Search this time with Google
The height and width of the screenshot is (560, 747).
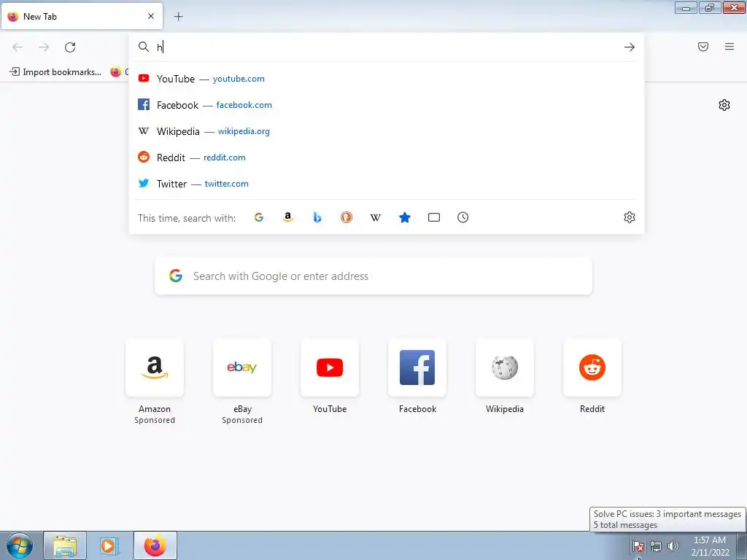(x=259, y=217)
